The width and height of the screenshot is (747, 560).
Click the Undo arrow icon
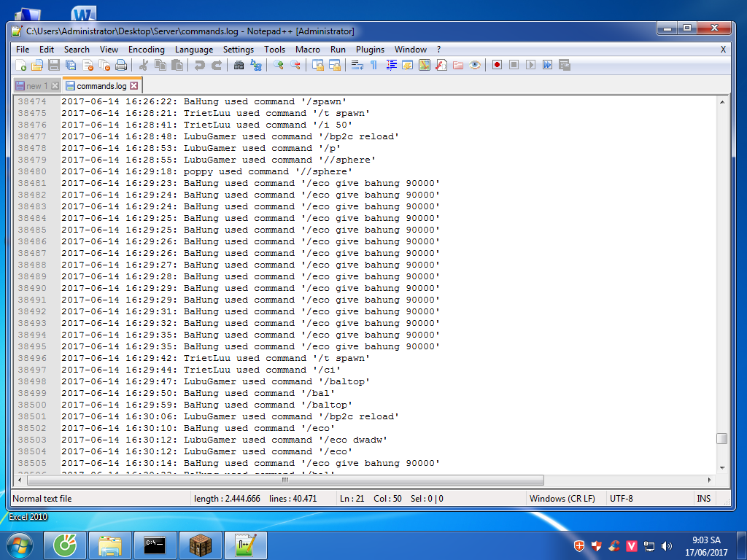200,65
